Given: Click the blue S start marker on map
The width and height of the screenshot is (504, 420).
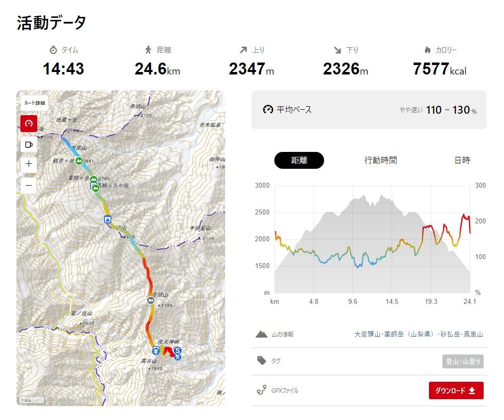Looking at the screenshot, I should (177, 350).
